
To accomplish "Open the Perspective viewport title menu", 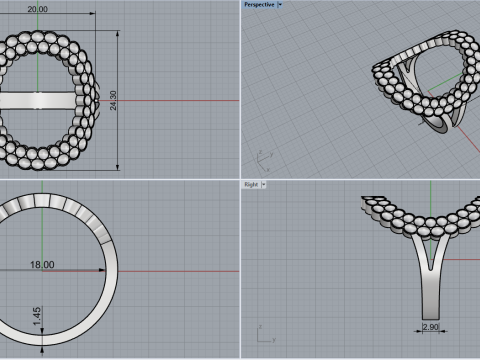I will 259,5.
